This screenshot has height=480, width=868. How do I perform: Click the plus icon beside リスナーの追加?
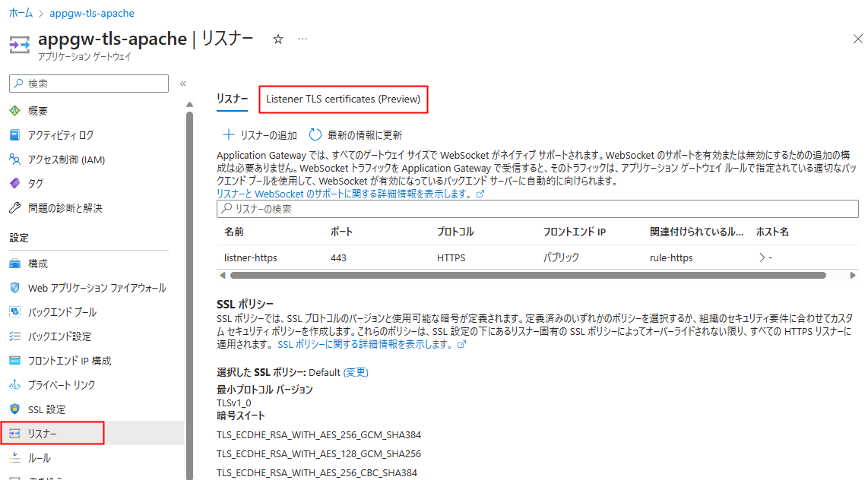[x=228, y=134]
